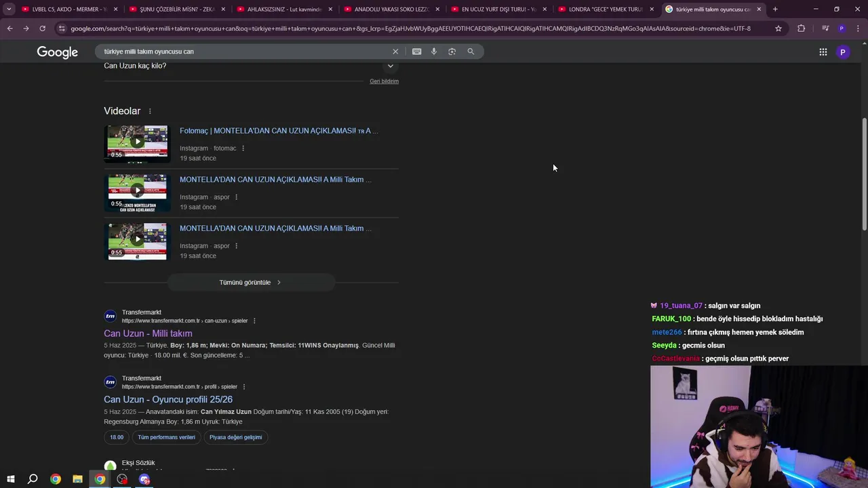Open media controls in Chrome toolbar
The image size is (868, 488).
[825, 28]
